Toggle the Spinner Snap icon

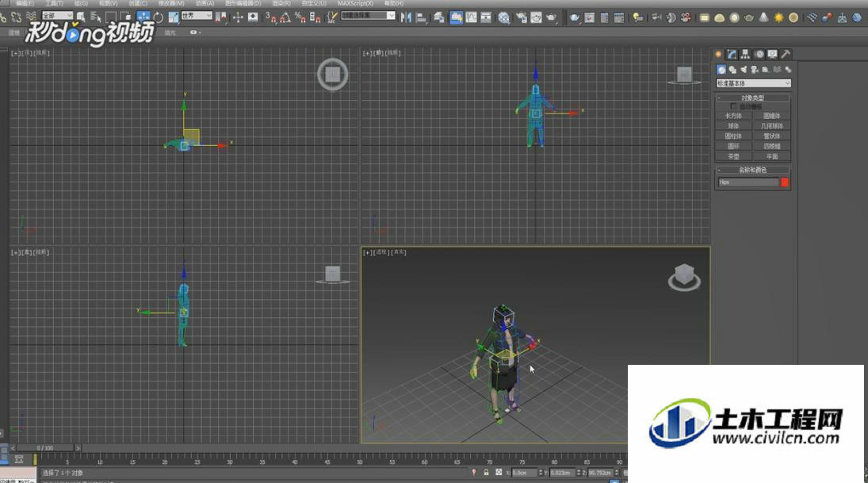[x=315, y=17]
